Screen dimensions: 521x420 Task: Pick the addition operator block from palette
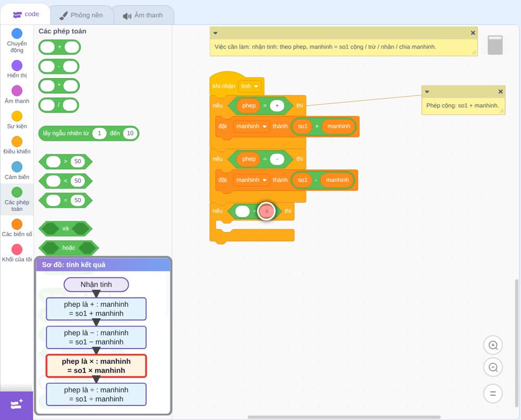[59, 47]
